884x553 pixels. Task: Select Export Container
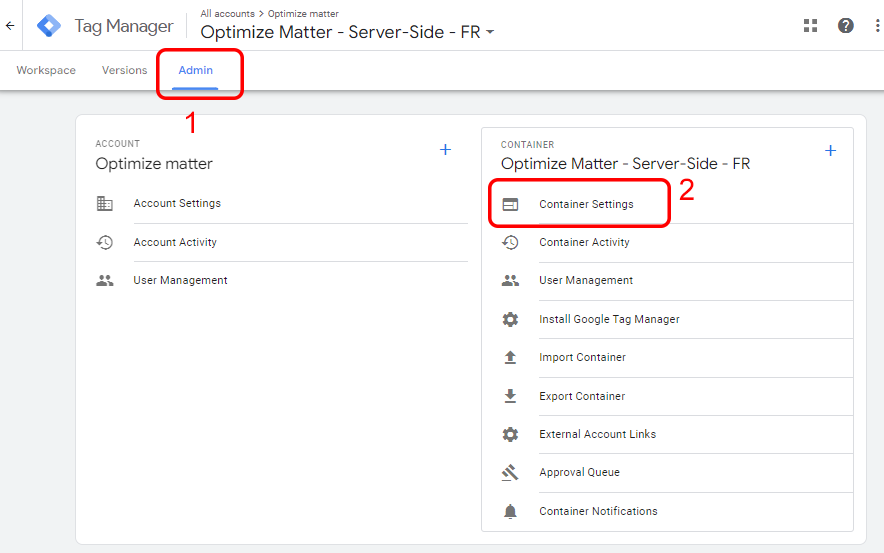tap(582, 396)
